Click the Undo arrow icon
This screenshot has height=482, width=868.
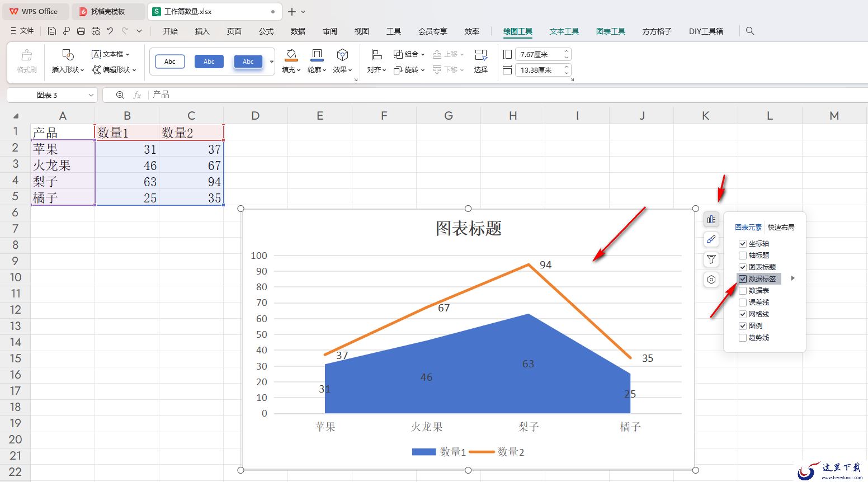[110, 31]
